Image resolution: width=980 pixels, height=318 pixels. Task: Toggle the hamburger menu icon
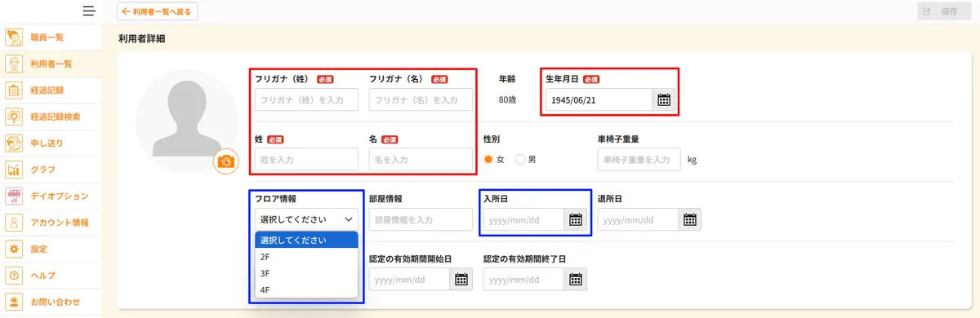(90, 11)
